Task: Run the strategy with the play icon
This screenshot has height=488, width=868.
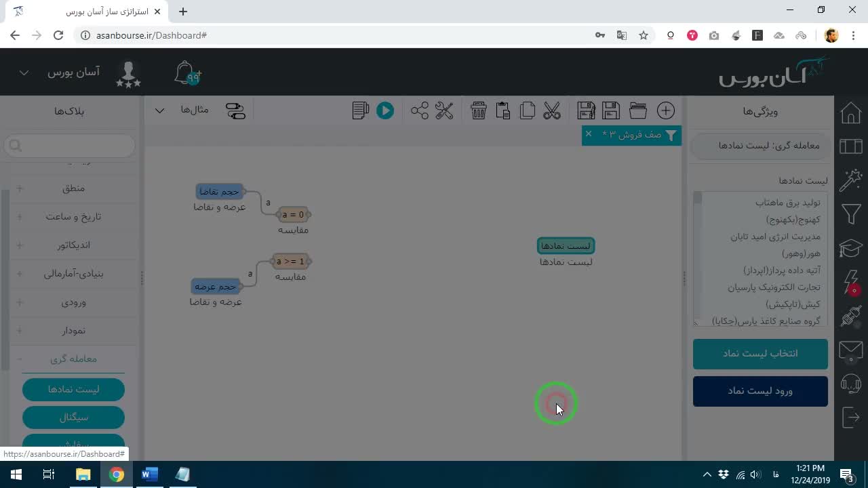Action: click(x=385, y=110)
